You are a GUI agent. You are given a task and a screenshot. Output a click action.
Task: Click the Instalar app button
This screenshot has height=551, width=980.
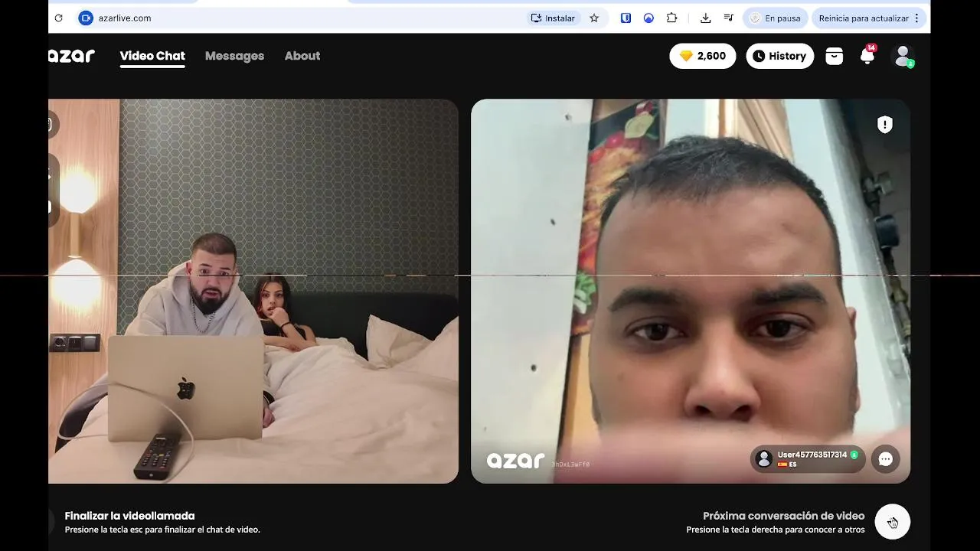click(553, 18)
